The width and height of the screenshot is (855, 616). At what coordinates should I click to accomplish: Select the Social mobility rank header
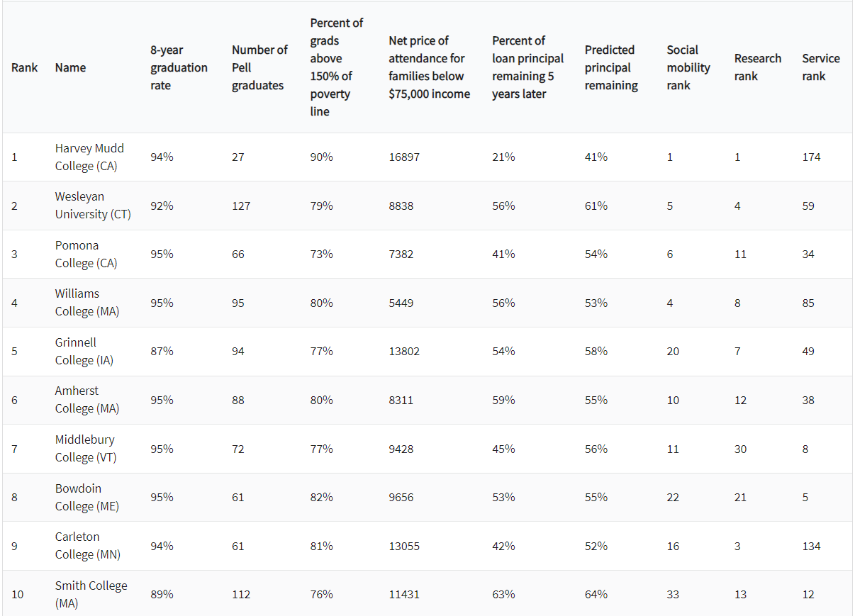coord(688,67)
